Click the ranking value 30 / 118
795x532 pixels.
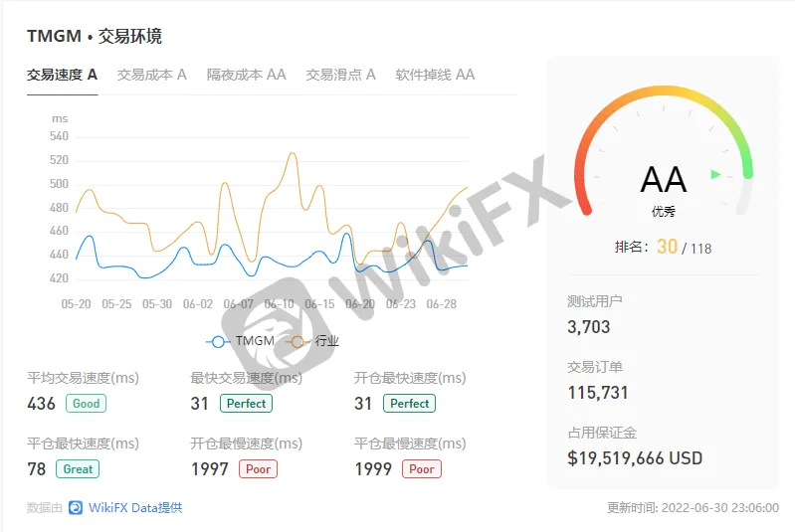(x=684, y=248)
